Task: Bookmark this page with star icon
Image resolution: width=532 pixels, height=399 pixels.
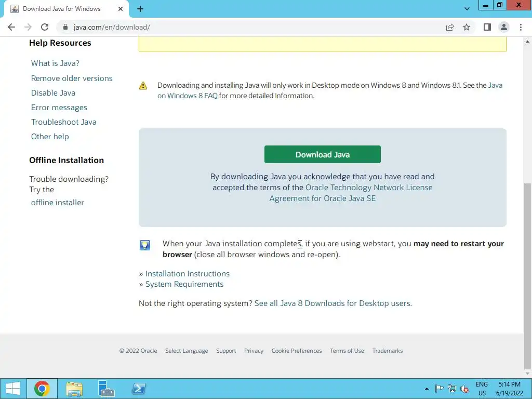Action: tap(467, 27)
